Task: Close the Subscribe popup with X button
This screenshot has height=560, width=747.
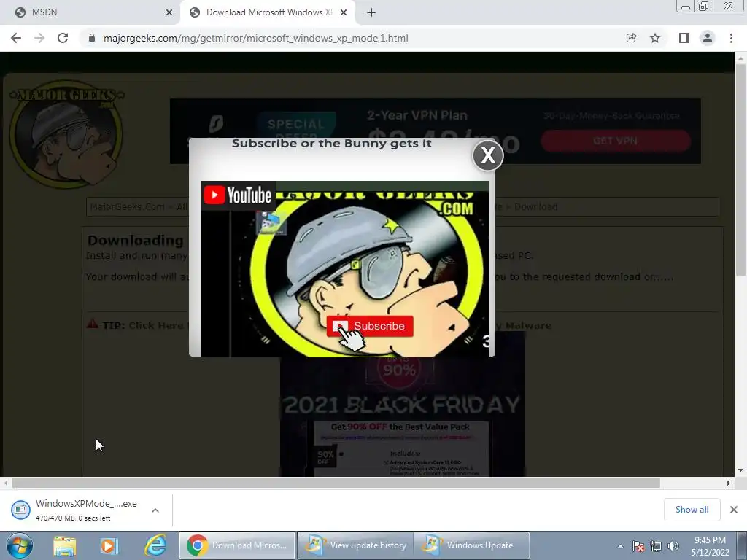Action: [x=488, y=155]
